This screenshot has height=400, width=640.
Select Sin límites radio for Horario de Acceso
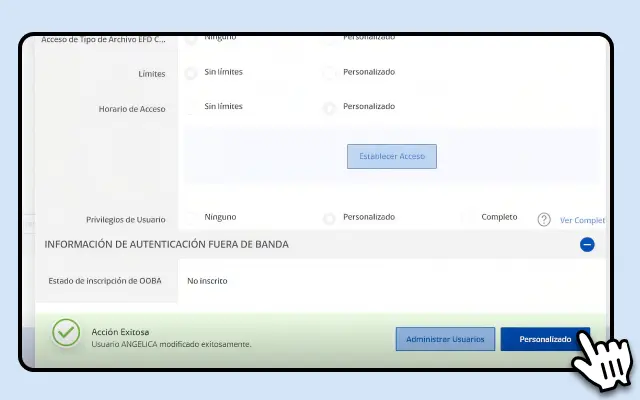[190, 108]
